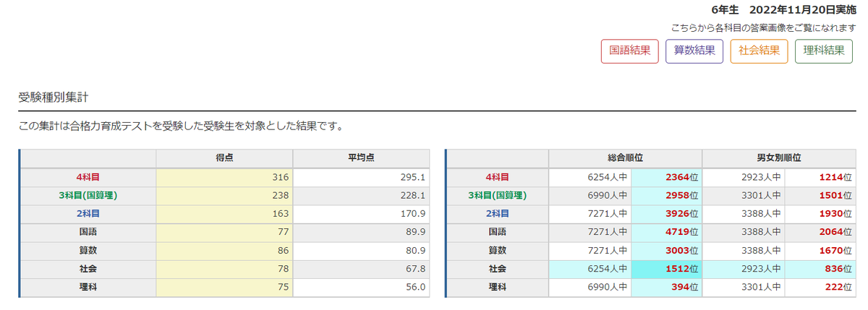Click the 4科目 score value 316

click(x=281, y=177)
